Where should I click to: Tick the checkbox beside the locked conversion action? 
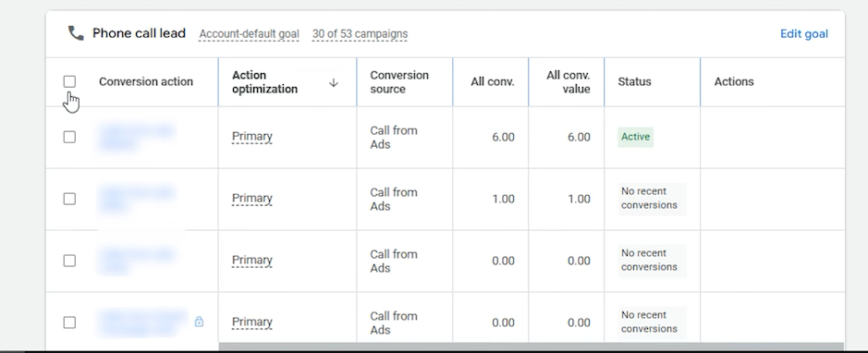pos(69,322)
